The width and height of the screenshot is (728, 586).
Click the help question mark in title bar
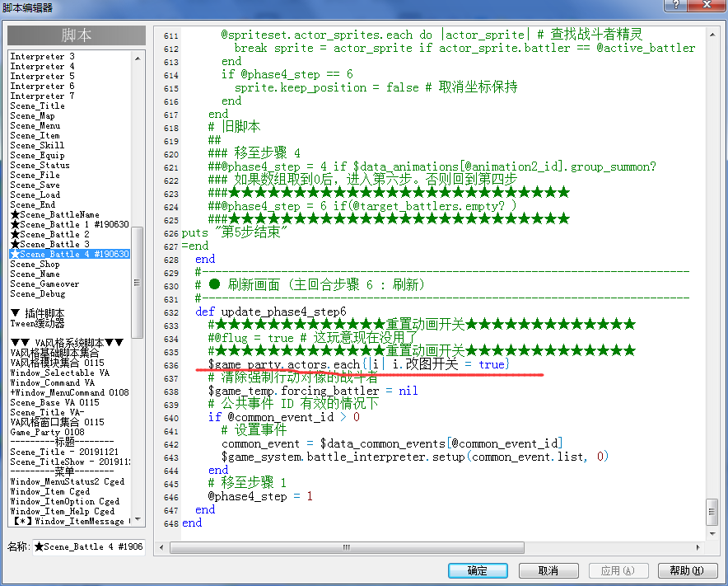click(676, 5)
